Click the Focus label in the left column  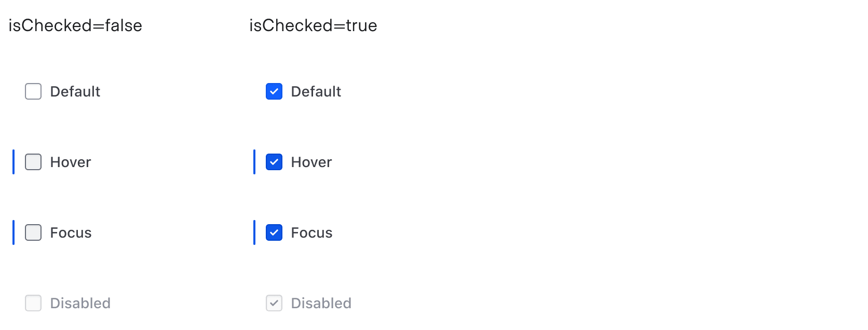pyautogui.click(x=70, y=233)
